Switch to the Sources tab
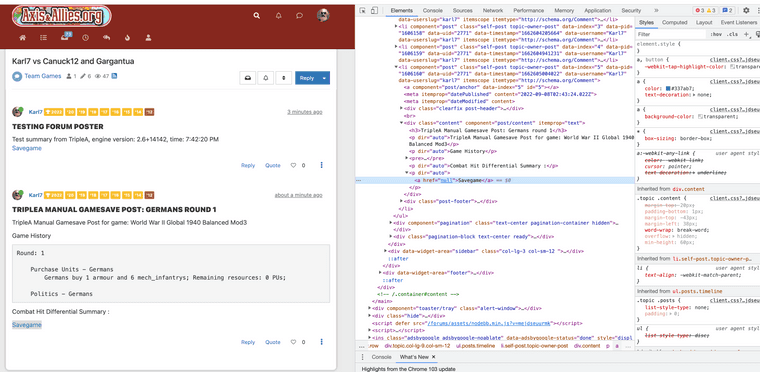The image size is (760, 372). click(462, 10)
